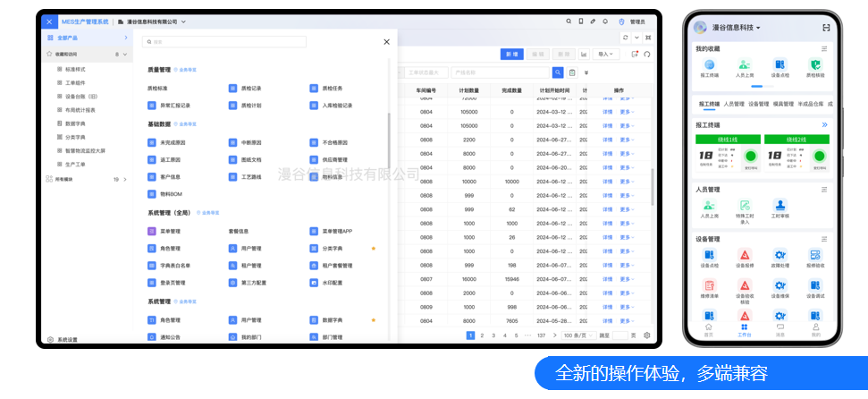Image resolution: width=868 pixels, height=399 pixels.
Task: Tap the scan icon in the phone header
Action: (826, 28)
